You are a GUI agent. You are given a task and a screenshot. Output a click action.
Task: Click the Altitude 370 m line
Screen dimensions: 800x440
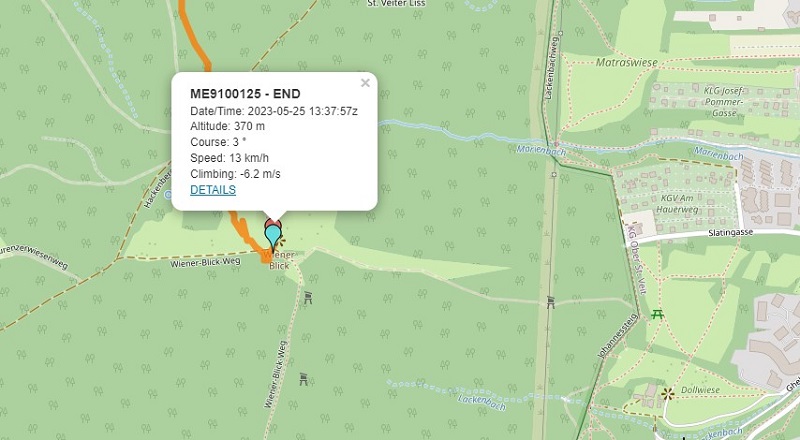pos(228,126)
